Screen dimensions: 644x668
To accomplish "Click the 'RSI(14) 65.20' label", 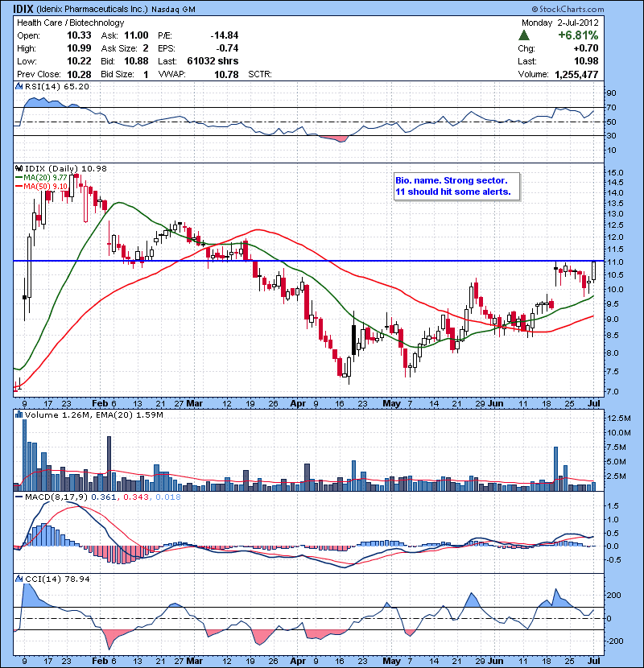I will point(57,86).
